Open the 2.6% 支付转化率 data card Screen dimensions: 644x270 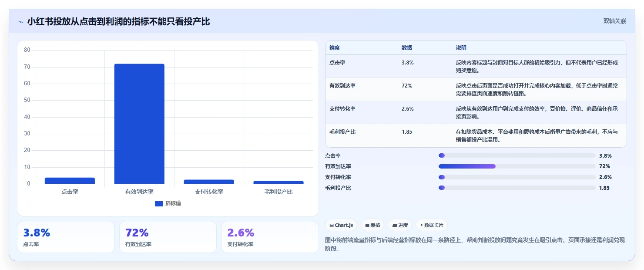[x=270, y=237]
